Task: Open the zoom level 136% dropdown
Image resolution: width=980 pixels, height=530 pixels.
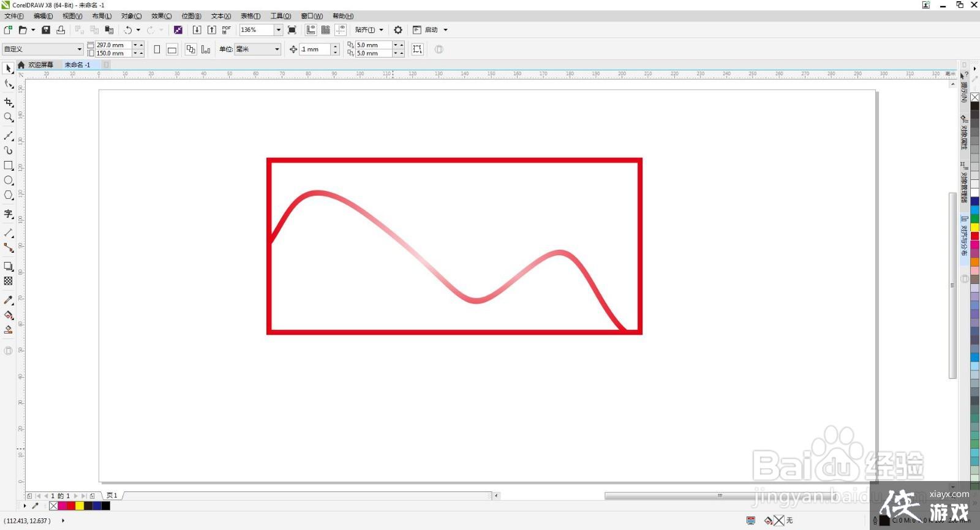Action: click(279, 29)
